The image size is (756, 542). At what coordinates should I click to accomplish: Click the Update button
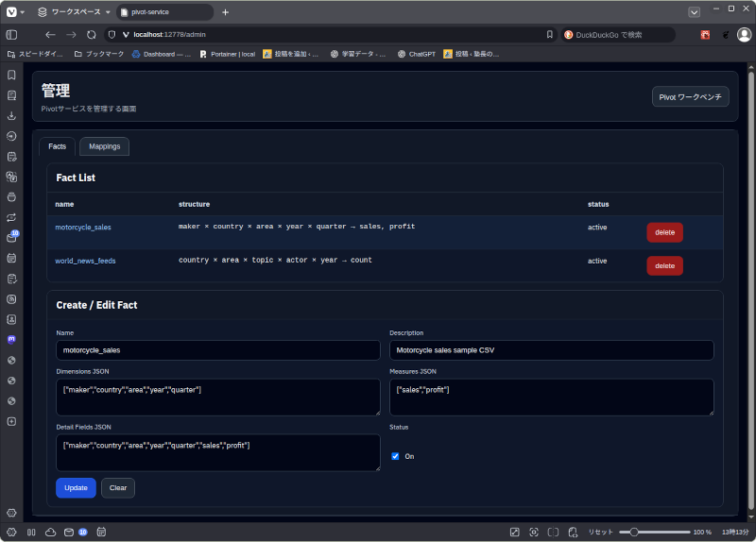pos(76,488)
